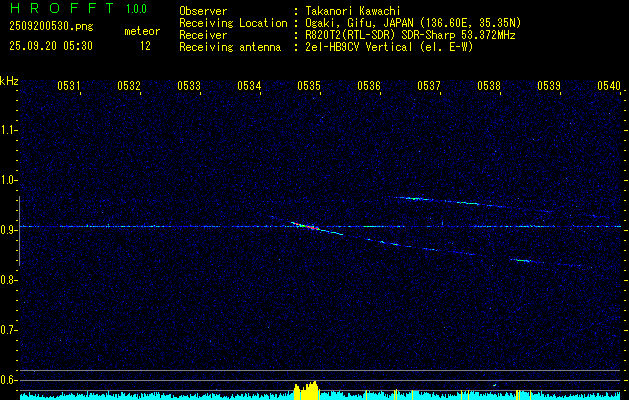
Task: Click the 'meteor' count label
Action: point(142,31)
